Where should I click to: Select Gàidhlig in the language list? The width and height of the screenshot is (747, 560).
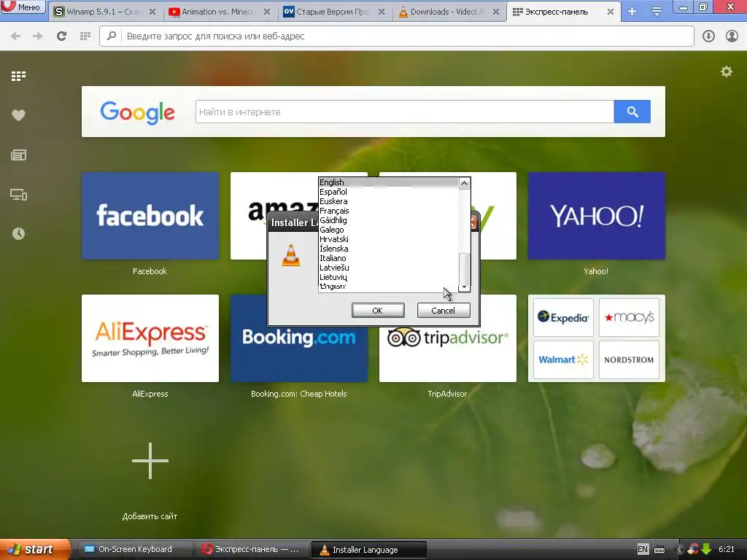click(388, 220)
